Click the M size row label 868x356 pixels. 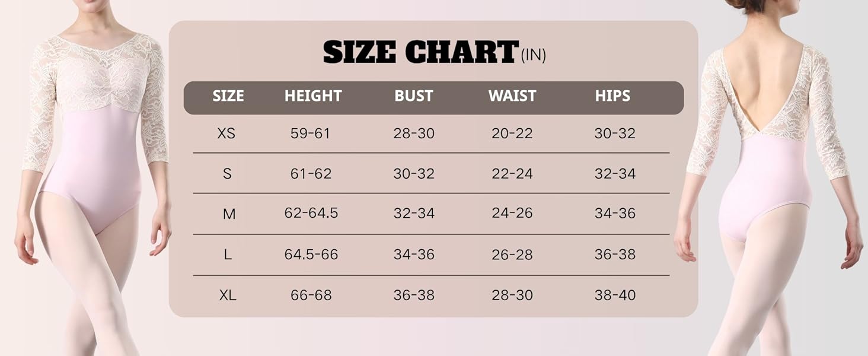[229, 214]
